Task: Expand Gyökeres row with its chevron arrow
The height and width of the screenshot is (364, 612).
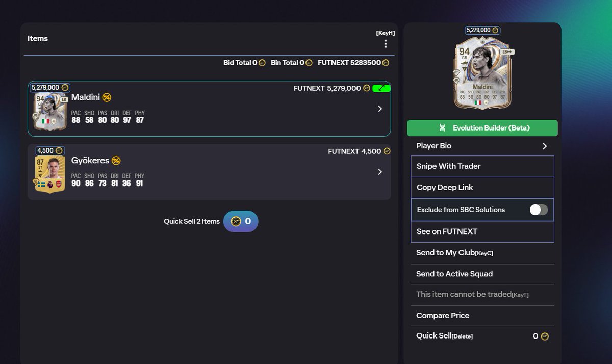Action: pyautogui.click(x=380, y=172)
